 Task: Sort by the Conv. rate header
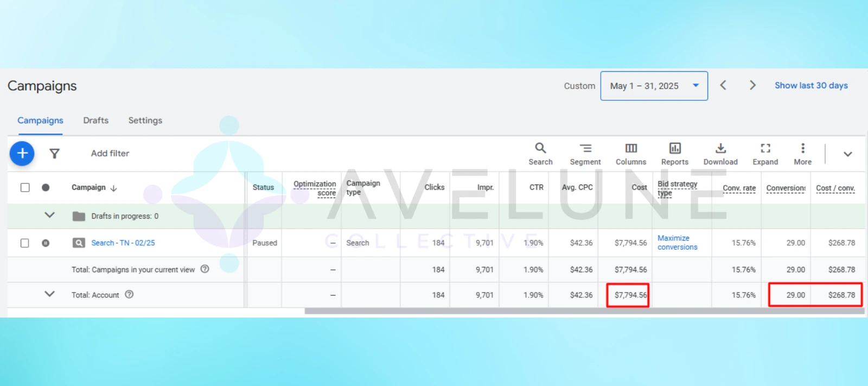click(x=739, y=188)
